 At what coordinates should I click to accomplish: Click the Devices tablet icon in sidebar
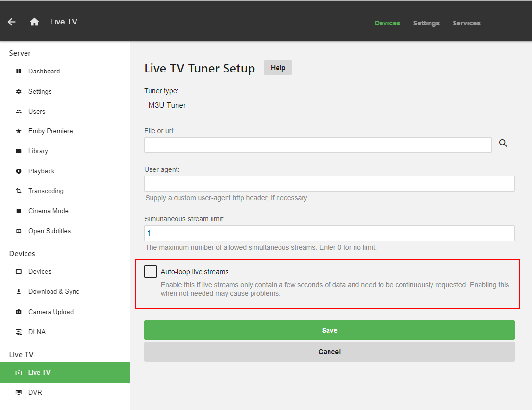[19, 272]
